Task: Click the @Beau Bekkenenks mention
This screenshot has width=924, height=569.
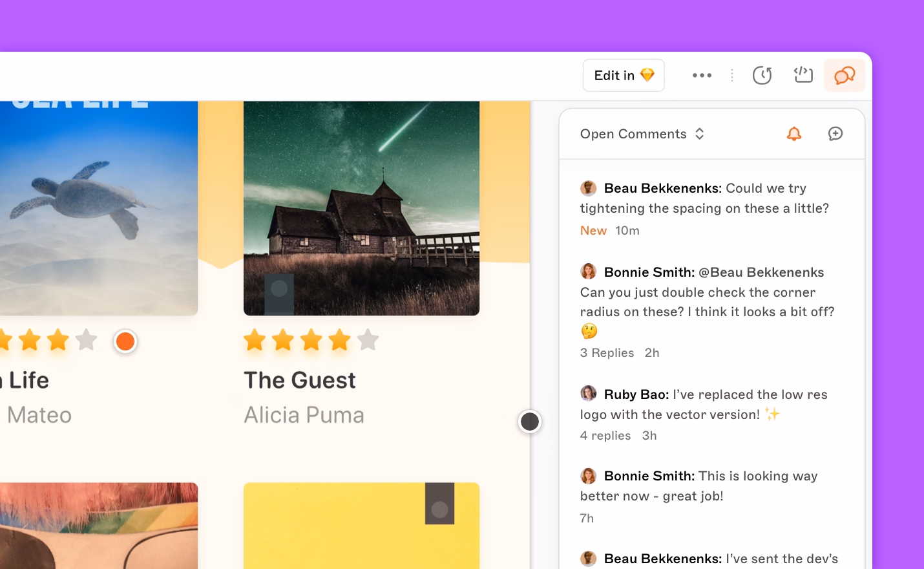Action: [761, 272]
